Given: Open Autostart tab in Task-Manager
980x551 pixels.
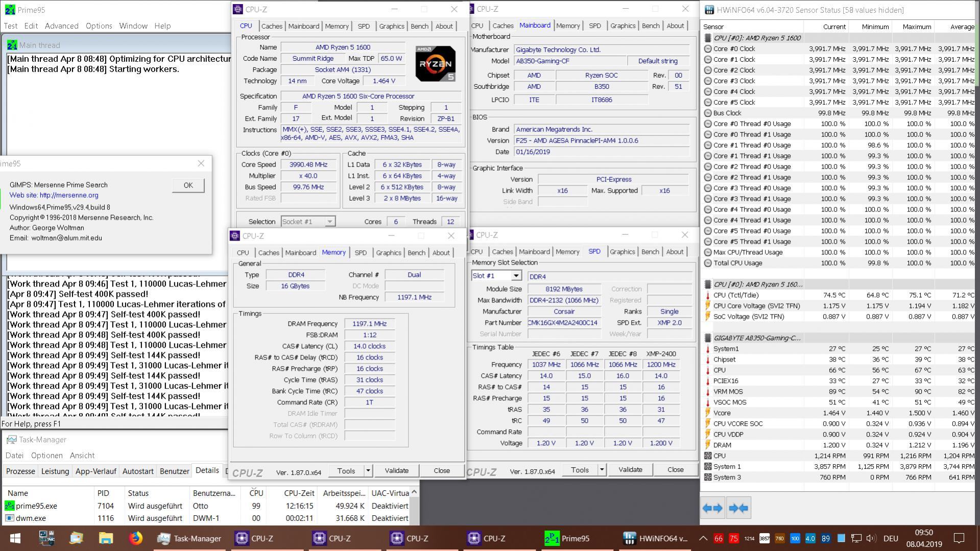Looking at the screenshot, I should tap(138, 471).
